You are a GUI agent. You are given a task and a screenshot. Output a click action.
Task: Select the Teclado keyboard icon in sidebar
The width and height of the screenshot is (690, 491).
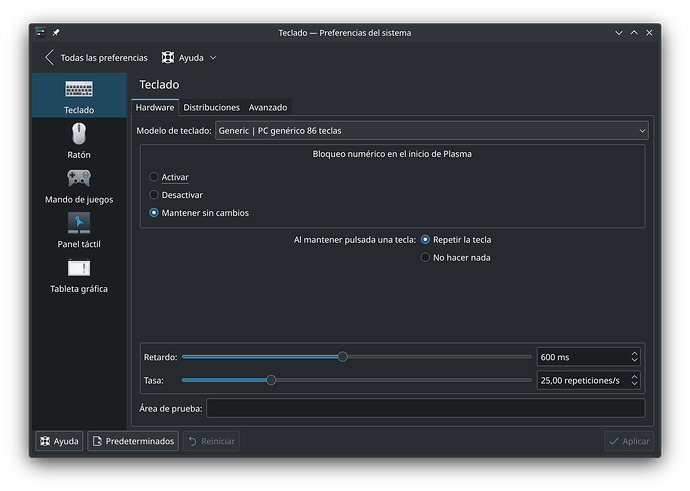(x=79, y=89)
